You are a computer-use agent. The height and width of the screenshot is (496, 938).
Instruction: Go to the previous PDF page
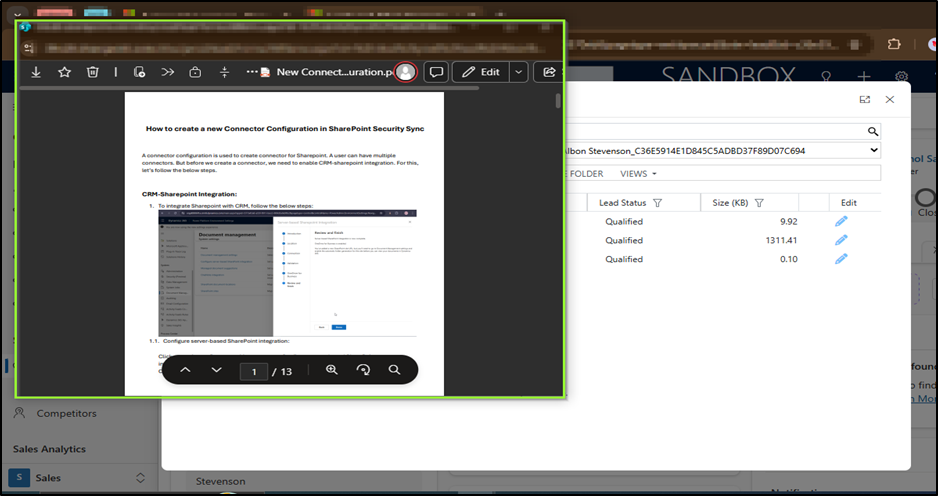pos(185,370)
